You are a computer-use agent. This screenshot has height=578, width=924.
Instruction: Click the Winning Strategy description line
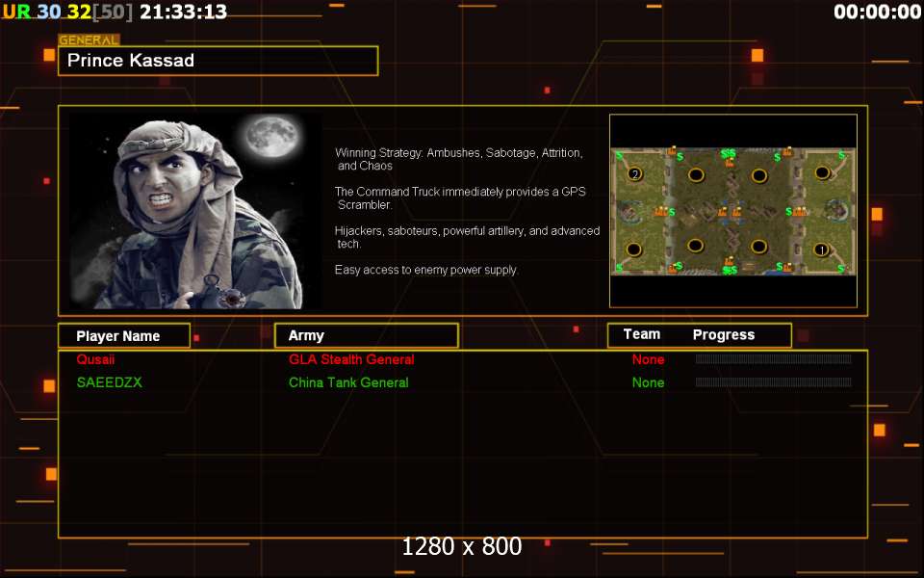459,159
